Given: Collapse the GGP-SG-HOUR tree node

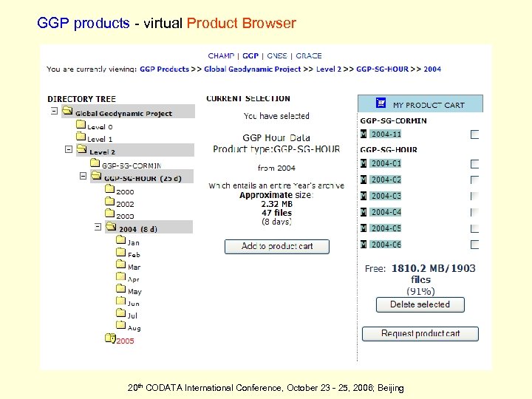Looking at the screenshot, I should pyautogui.click(x=83, y=176).
